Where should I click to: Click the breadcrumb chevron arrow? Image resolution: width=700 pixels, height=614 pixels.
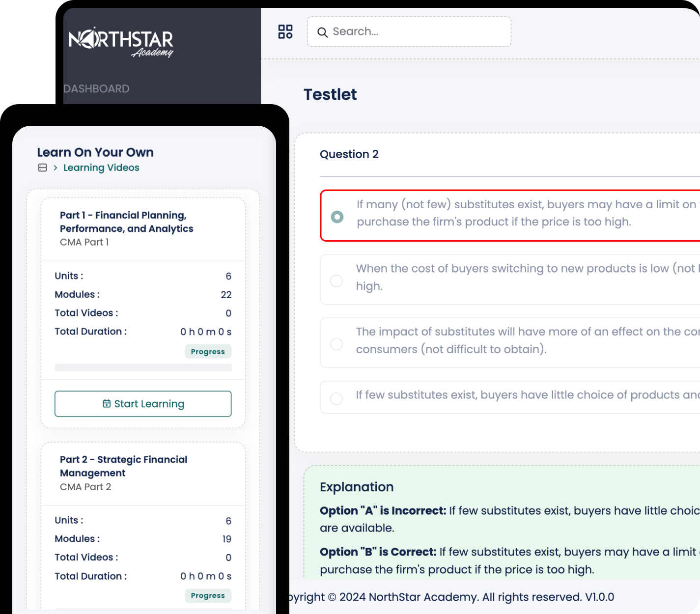(x=56, y=168)
